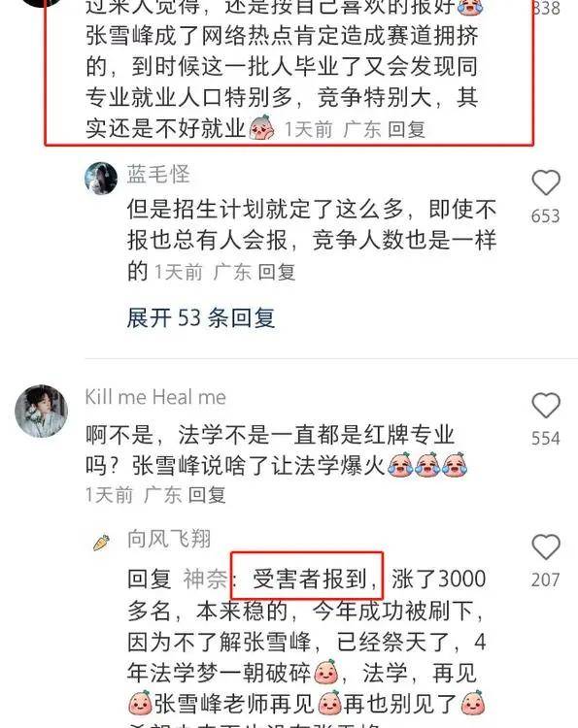
Task: Tap the 207 like count
Action: tap(546, 579)
